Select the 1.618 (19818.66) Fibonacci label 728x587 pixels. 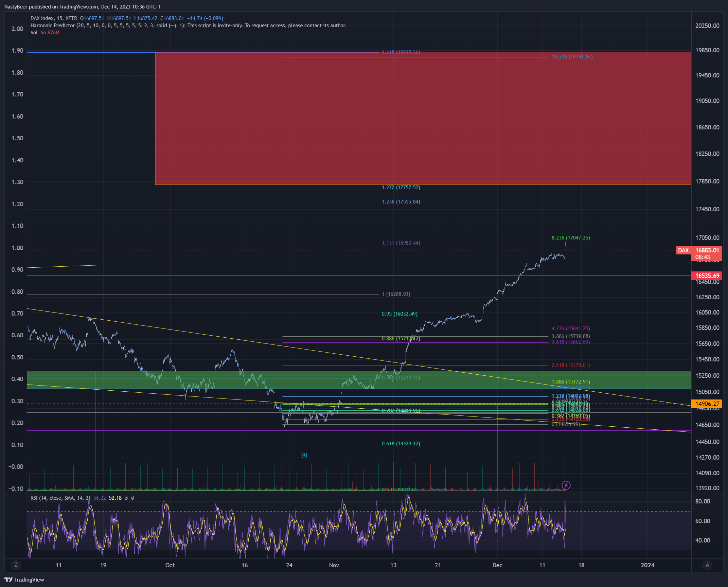click(401, 52)
